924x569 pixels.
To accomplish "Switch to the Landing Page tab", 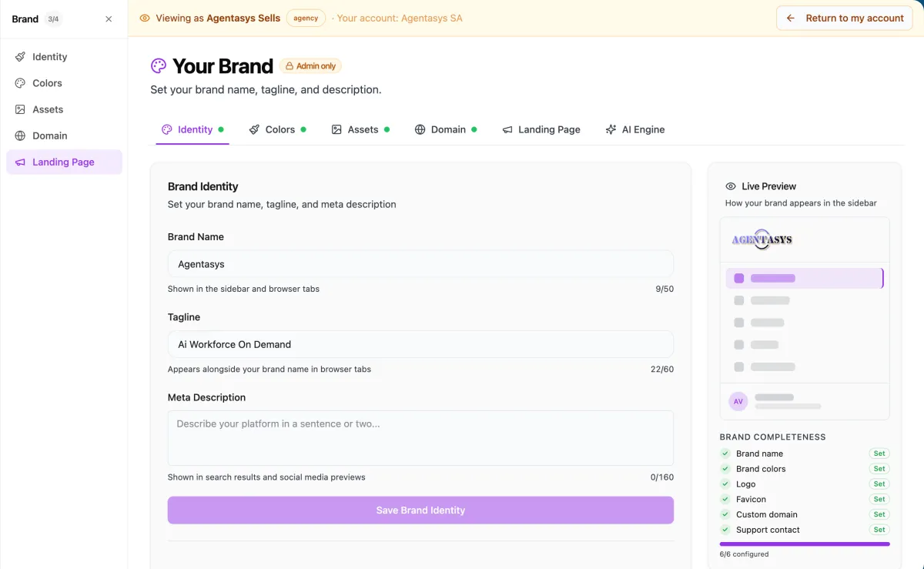I will tap(541, 129).
